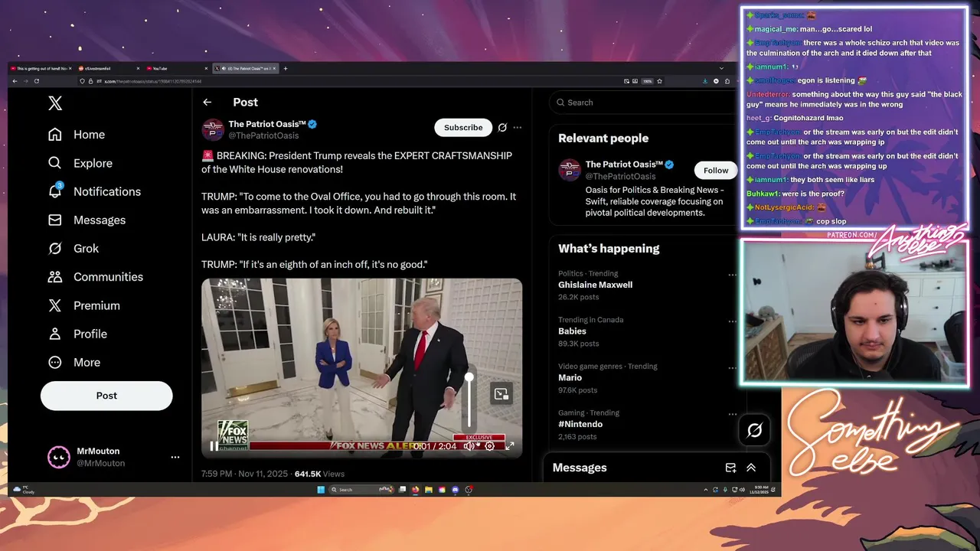Follow The Patriot Oasis in Relevant people
Viewport: 980px width, 551px height.
(716, 171)
